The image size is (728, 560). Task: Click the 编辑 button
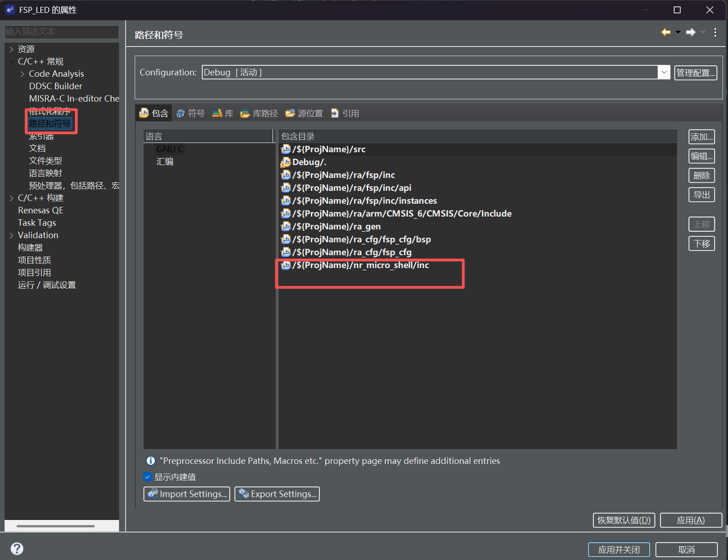701,156
